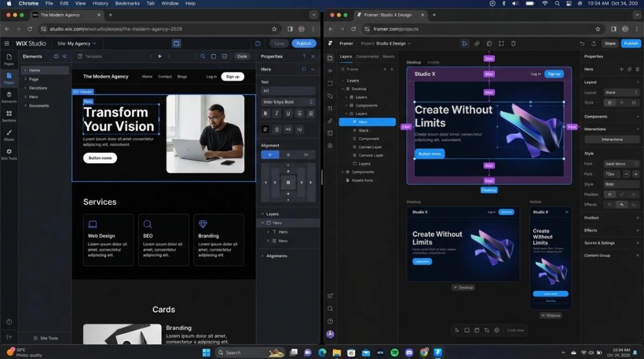The width and height of the screenshot is (644, 359).
Task: Click the copy icon in Framer top toolbar
Action: (489, 43)
